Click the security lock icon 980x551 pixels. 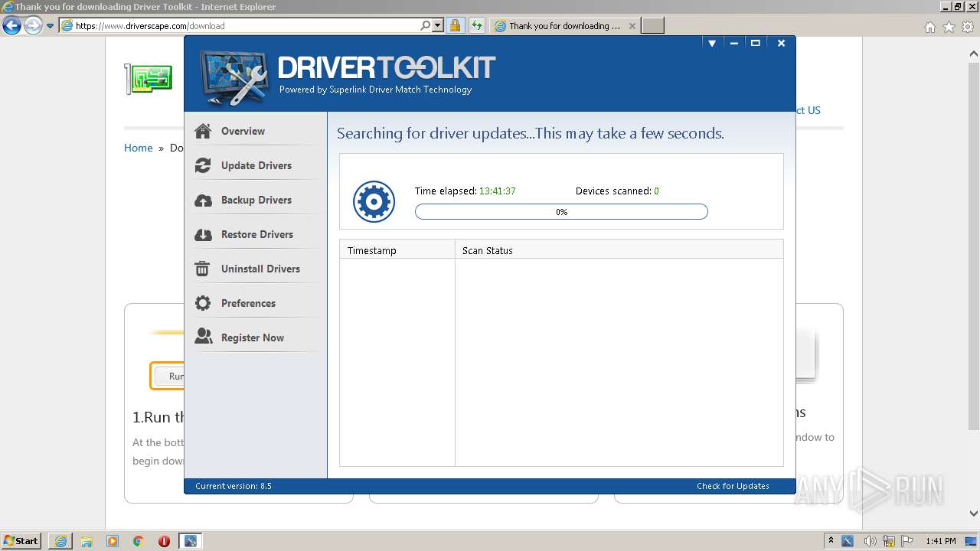coord(455,26)
